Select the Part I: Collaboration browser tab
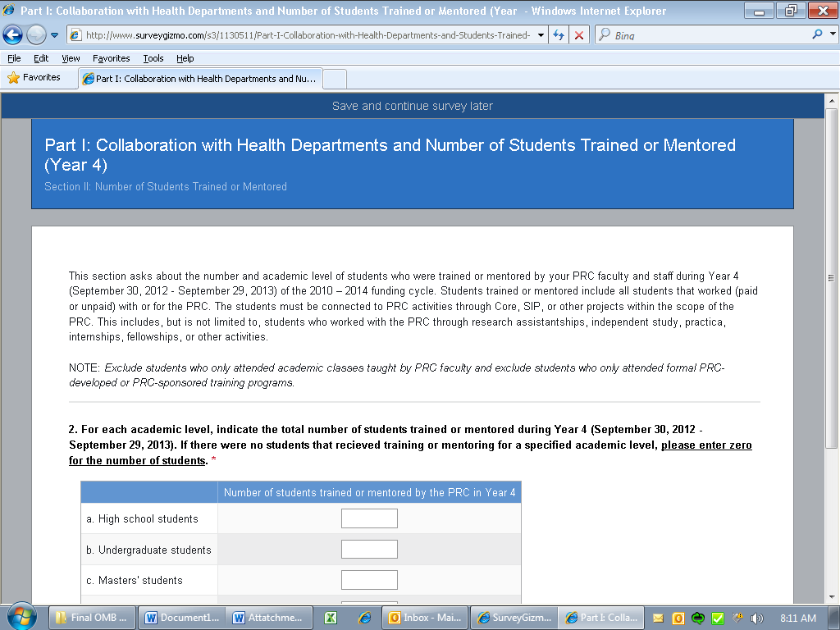 (200, 79)
